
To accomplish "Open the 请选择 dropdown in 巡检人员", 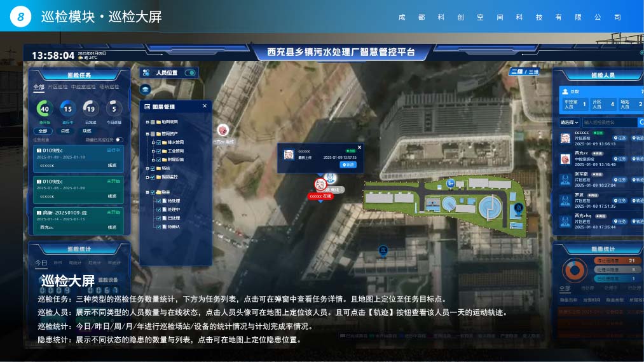I will click(569, 122).
